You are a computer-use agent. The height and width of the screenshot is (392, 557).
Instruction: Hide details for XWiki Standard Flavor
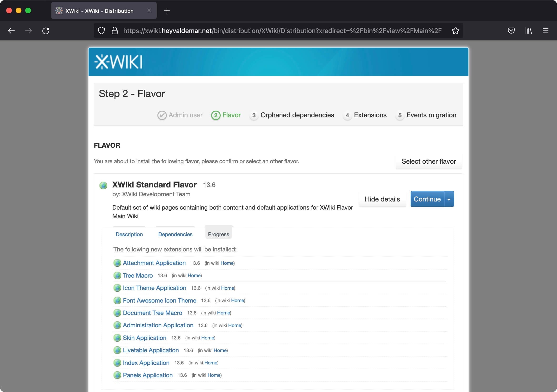[x=382, y=199]
